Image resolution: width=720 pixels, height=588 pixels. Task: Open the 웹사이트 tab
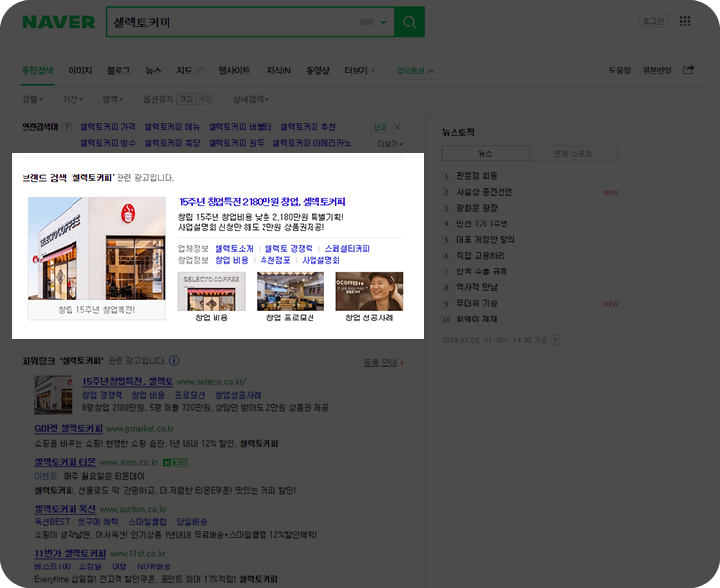click(x=235, y=71)
